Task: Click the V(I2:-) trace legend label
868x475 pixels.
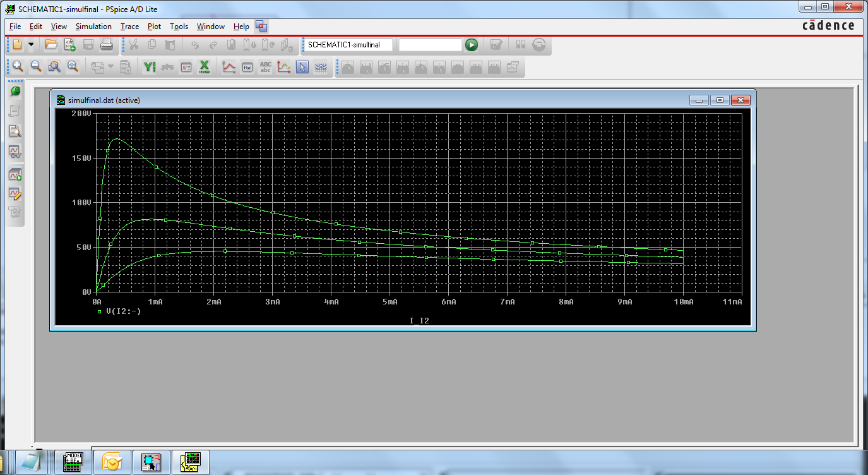Action: pos(124,311)
